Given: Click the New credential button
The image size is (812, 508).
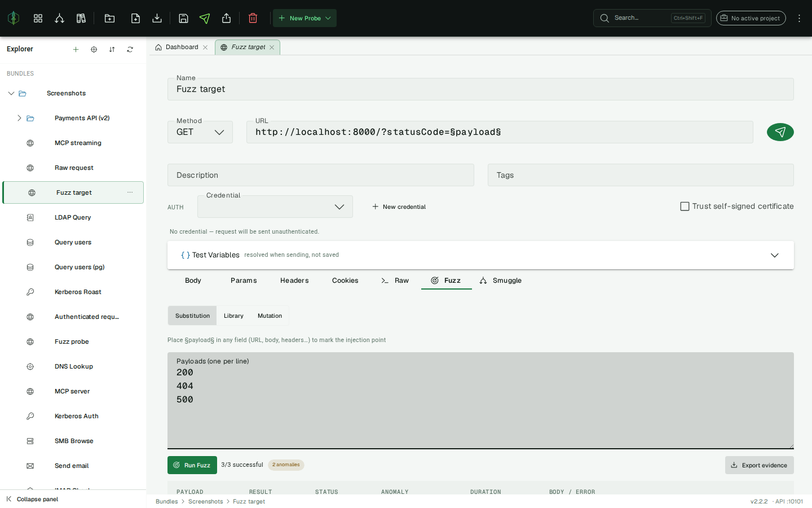Looking at the screenshot, I should coord(399,207).
